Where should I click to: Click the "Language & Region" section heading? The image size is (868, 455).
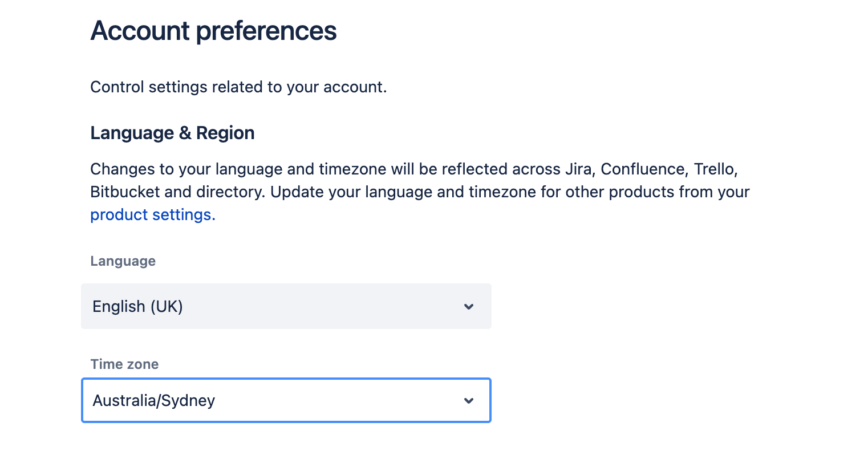pos(172,133)
